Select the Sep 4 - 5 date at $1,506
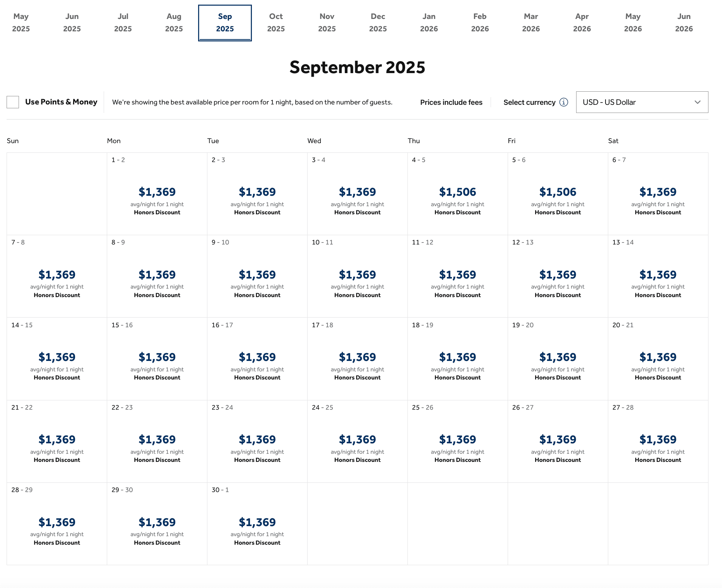Image resolution: width=722 pixels, height=588 pixels. [x=457, y=194]
